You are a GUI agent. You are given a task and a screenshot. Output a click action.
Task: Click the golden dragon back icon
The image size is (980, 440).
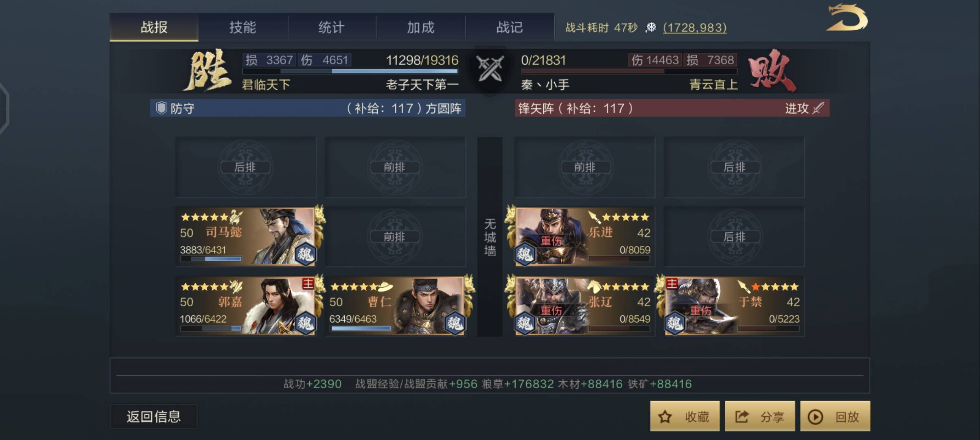pos(847,17)
